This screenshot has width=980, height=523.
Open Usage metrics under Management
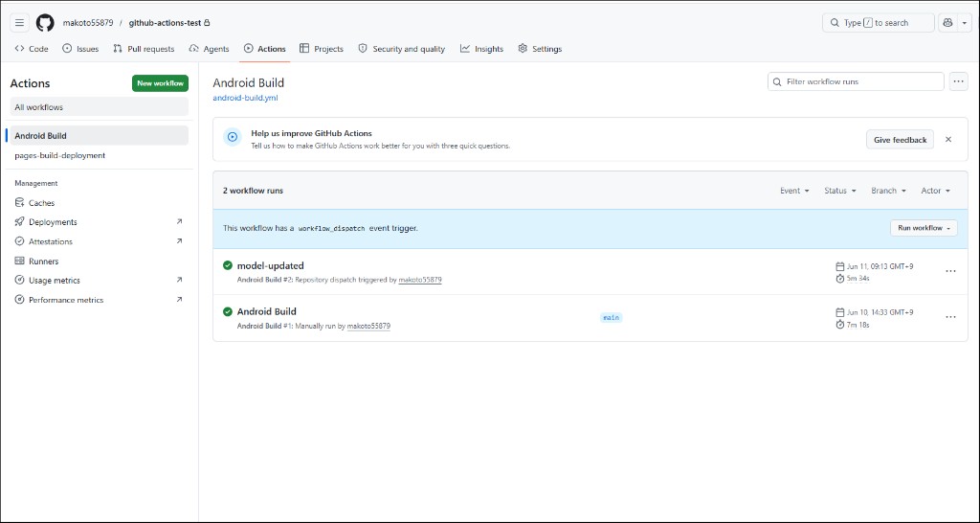point(100,281)
